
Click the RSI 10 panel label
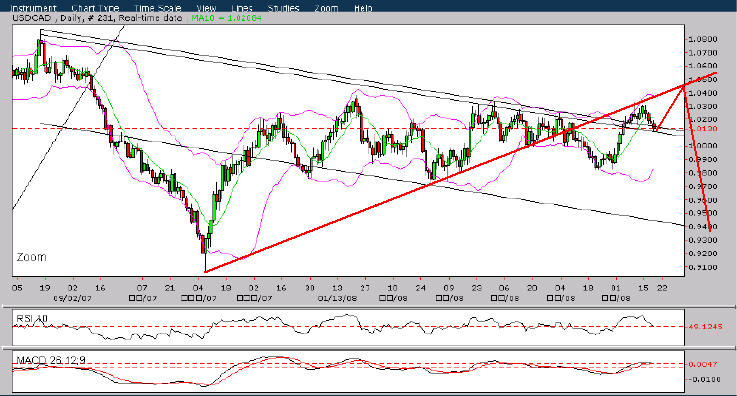tap(32, 318)
